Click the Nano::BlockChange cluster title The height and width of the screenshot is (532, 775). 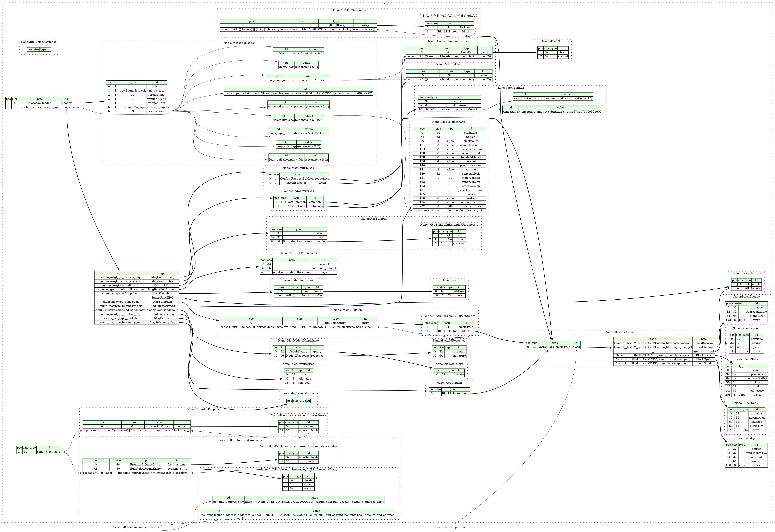746,296
